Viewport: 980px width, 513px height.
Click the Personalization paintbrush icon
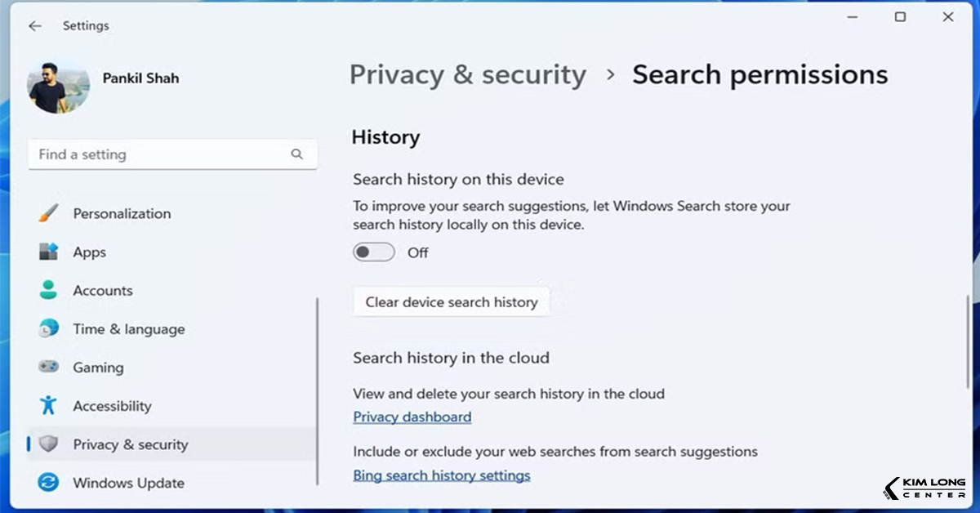[x=49, y=214]
